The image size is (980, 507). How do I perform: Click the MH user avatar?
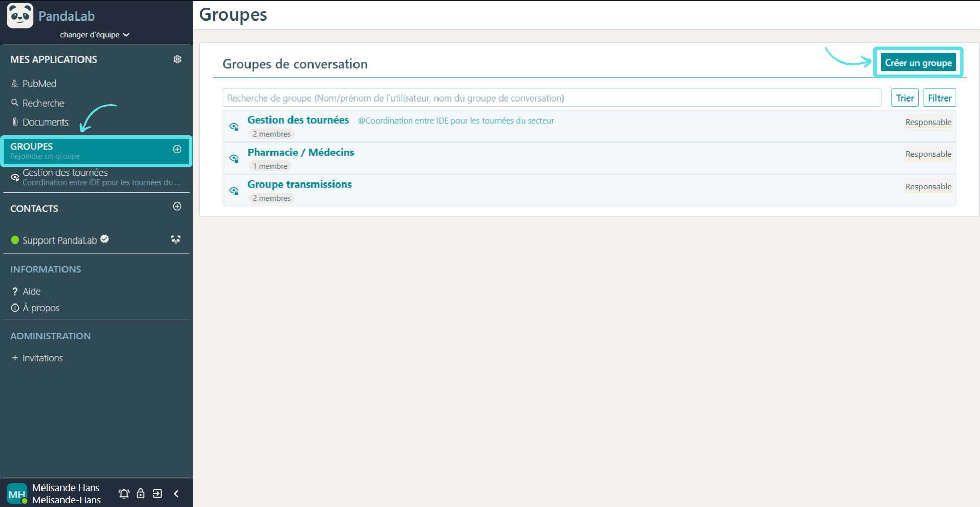(17, 494)
